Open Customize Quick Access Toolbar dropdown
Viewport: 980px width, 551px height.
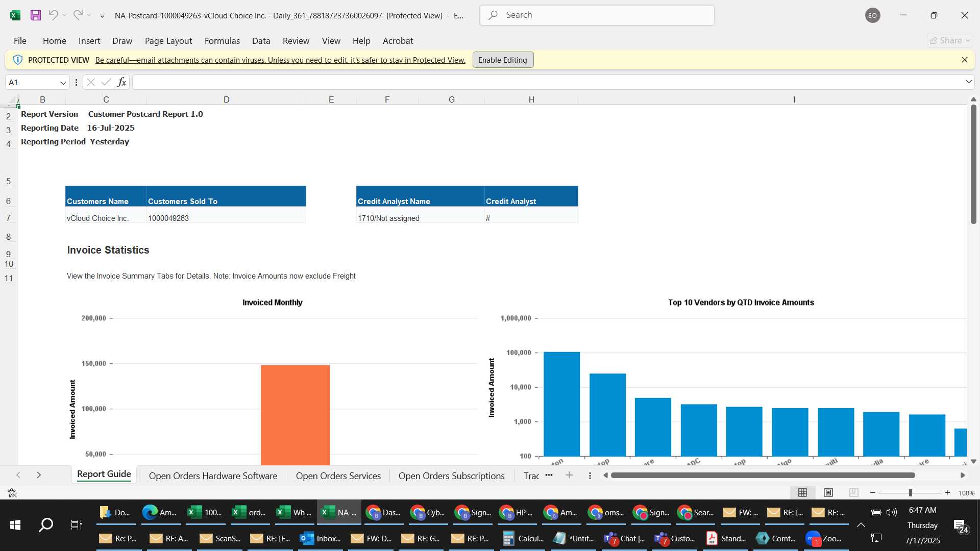(102, 16)
